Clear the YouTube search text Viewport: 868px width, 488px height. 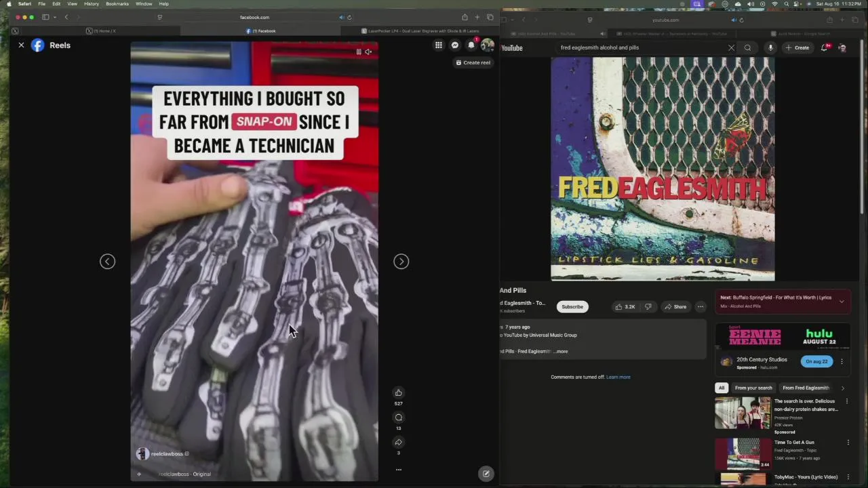pos(731,48)
